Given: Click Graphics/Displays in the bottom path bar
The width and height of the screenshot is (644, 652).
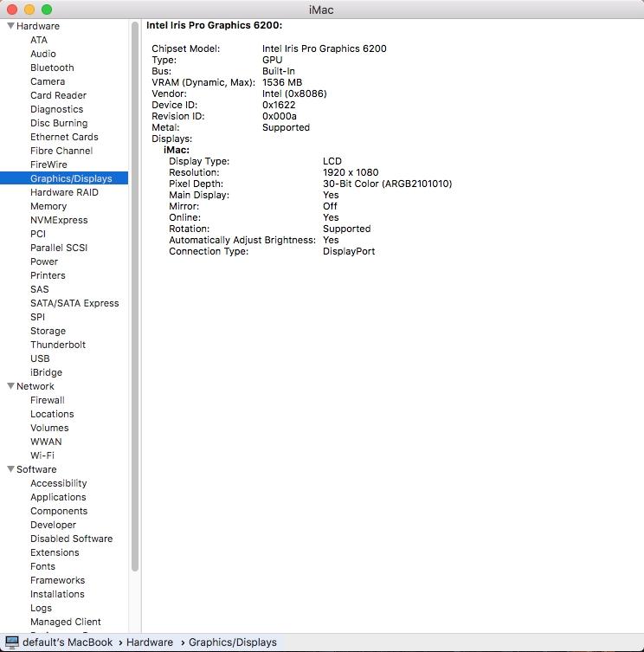Looking at the screenshot, I should (x=232, y=642).
